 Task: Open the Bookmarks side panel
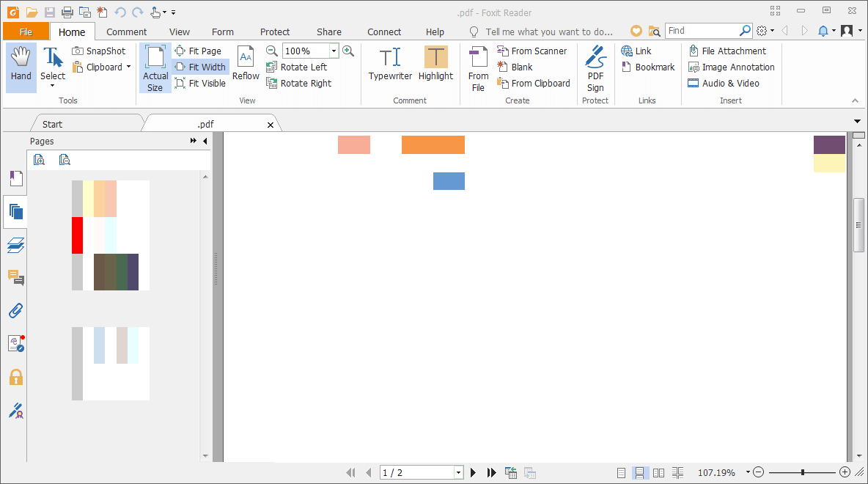15,178
